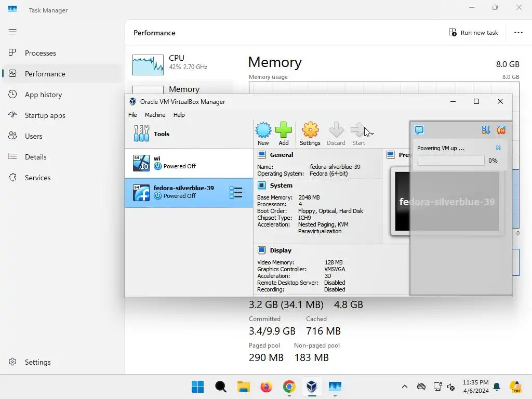Click the New virtual machine toolbar icon
532x399 pixels.
263,134
